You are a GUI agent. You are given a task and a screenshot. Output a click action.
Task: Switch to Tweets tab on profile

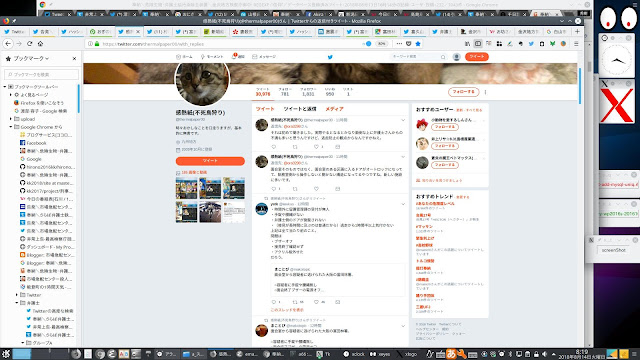point(265,109)
